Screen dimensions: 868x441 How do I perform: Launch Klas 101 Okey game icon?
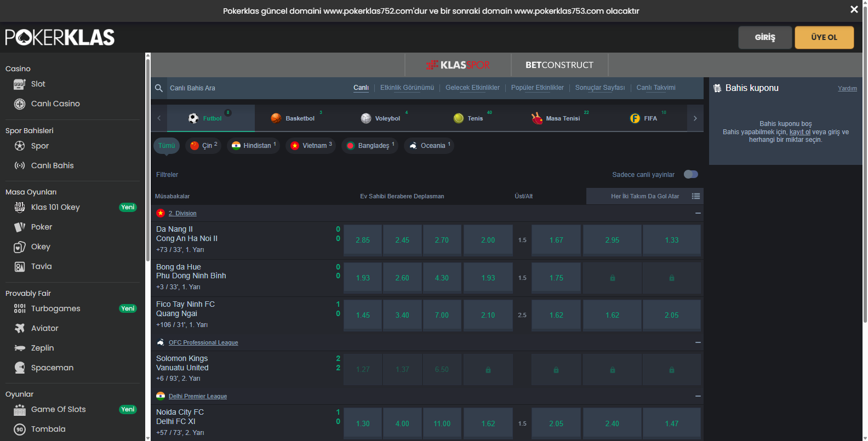tap(20, 207)
